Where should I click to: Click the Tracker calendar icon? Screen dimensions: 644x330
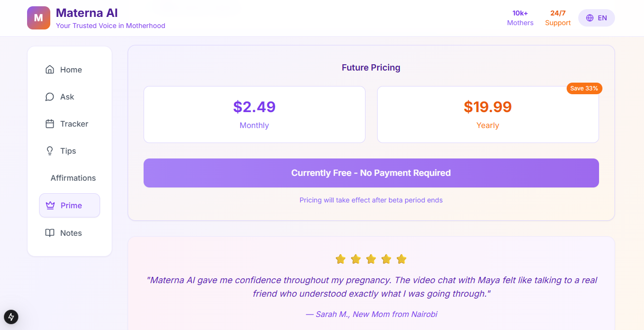pos(50,124)
